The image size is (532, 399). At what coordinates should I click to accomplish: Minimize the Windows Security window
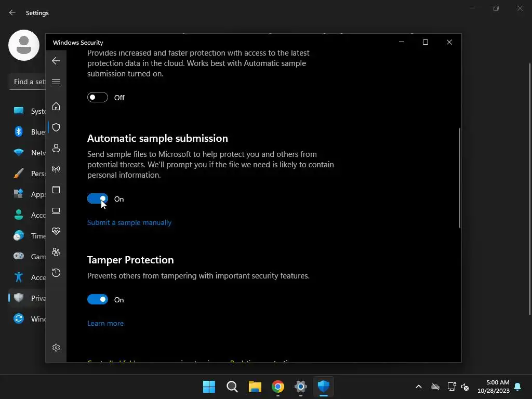[x=402, y=42]
